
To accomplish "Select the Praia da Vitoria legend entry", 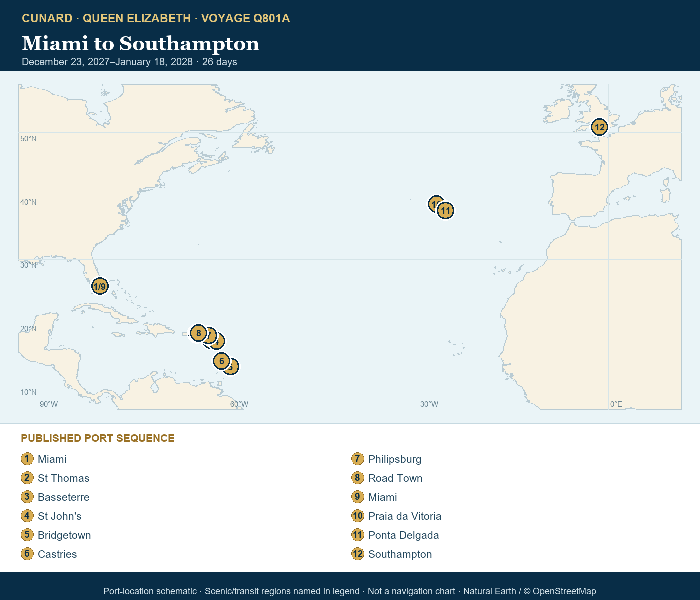I will click(405, 516).
